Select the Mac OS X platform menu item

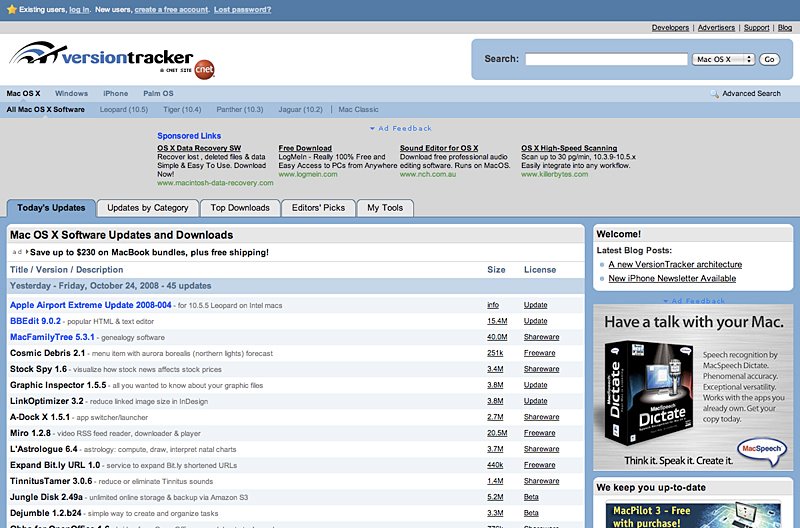[23, 93]
